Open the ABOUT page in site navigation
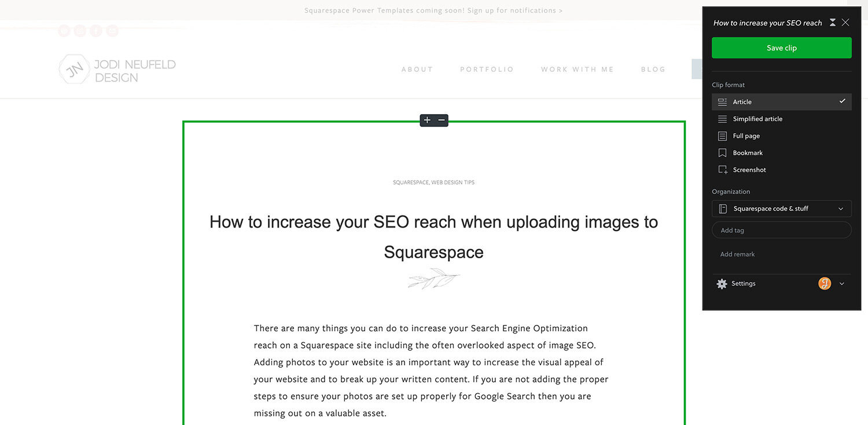The height and width of the screenshot is (425, 868). [x=417, y=69]
